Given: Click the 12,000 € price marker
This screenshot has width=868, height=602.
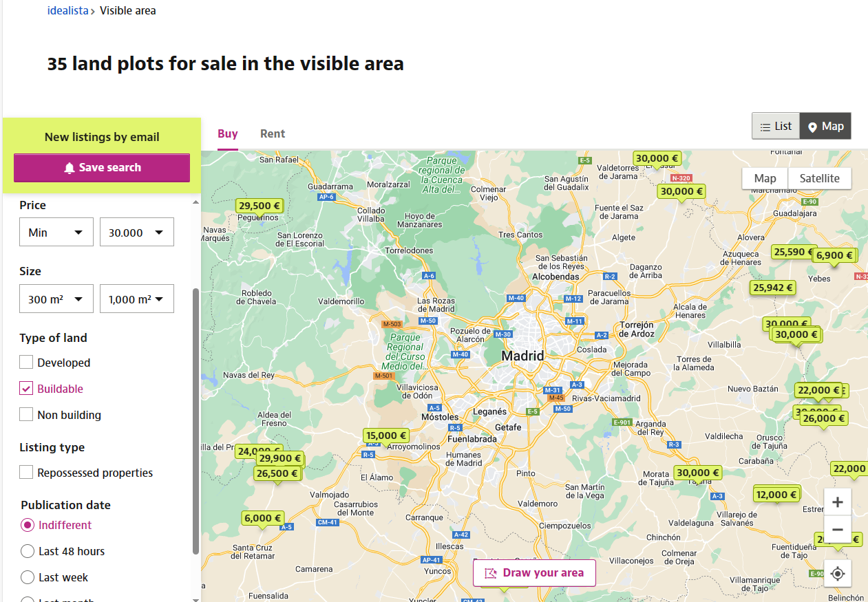Looking at the screenshot, I should coord(776,494).
